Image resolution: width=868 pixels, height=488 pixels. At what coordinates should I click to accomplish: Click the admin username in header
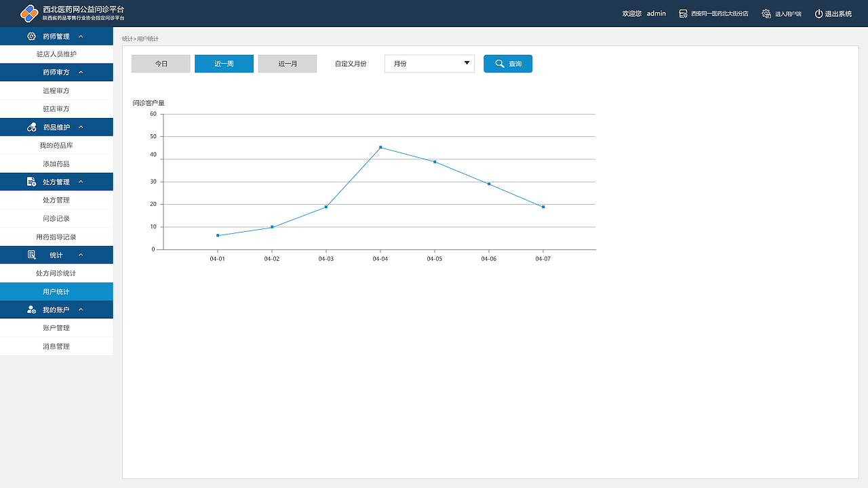[656, 14]
